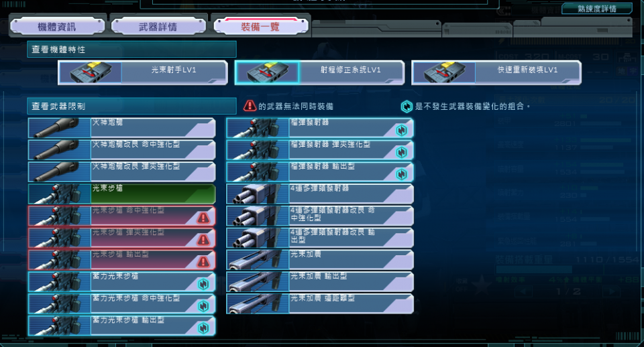Screen dimensions: 644x347
Task: Switch to the 機體資訊 tab
Action: point(57,27)
